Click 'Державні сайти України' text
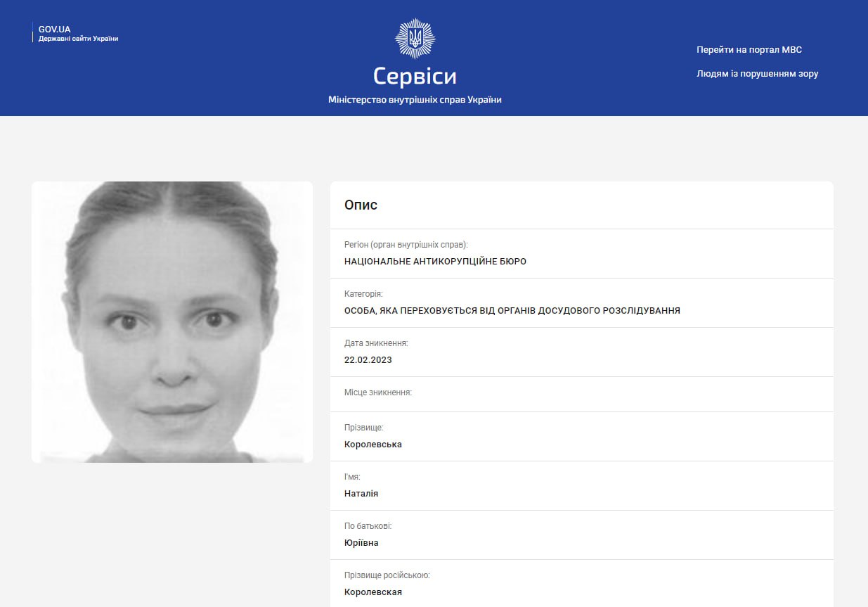The height and width of the screenshot is (607, 868). [78, 39]
